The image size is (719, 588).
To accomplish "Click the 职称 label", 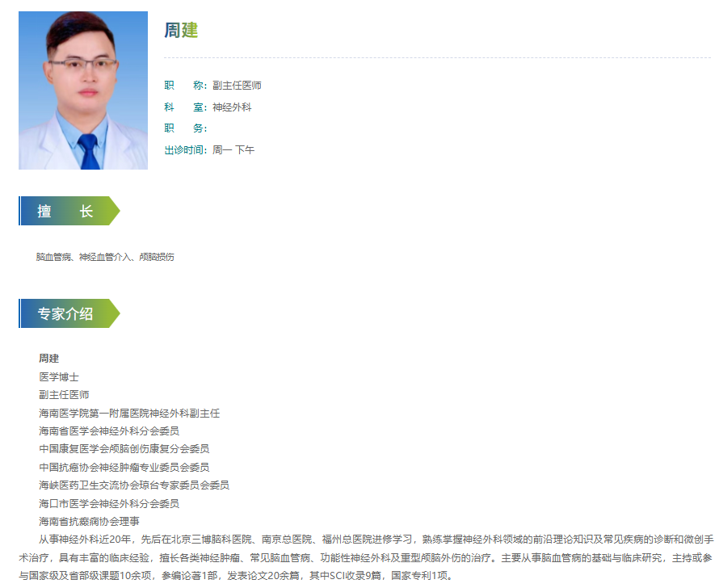I will 185,86.
